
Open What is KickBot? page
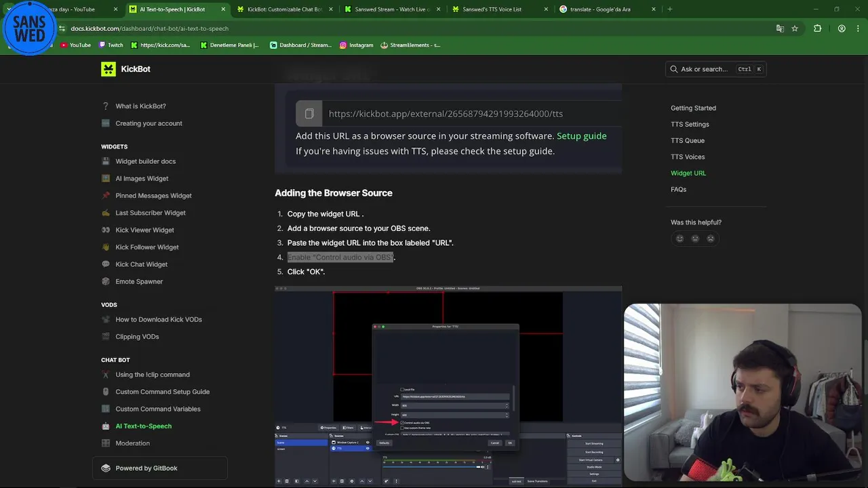[x=140, y=106]
